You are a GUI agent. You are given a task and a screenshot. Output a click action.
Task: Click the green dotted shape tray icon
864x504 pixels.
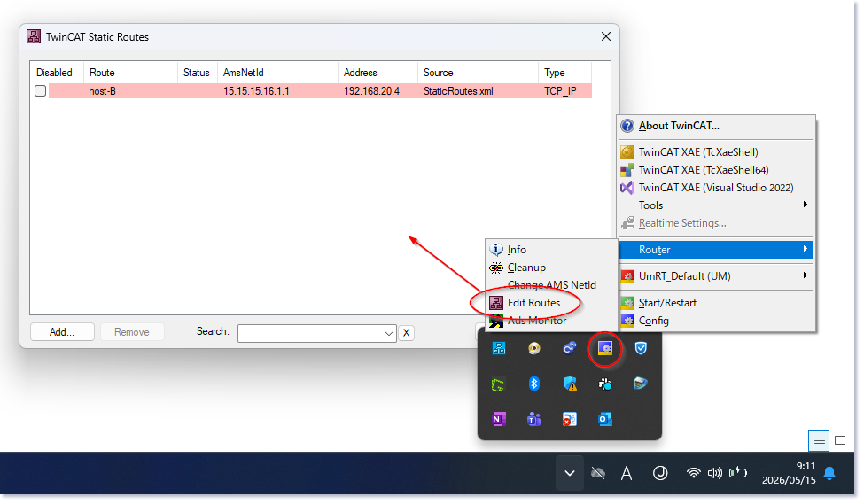click(x=499, y=384)
